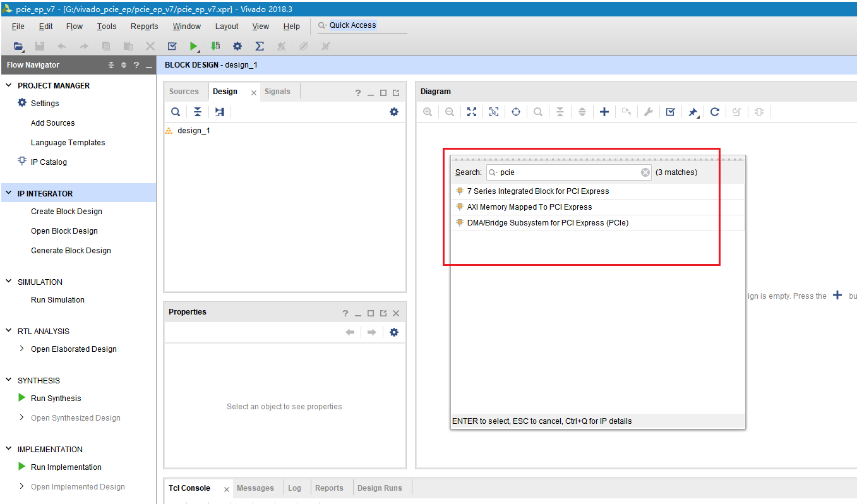Screen dimensions: 857x504
Task: Maximize the Design panel
Action: tap(383, 93)
